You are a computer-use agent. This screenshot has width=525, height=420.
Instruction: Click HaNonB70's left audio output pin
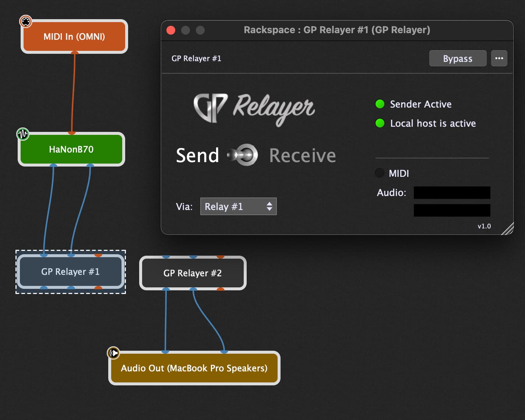pyautogui.click(x=53, y=165)
